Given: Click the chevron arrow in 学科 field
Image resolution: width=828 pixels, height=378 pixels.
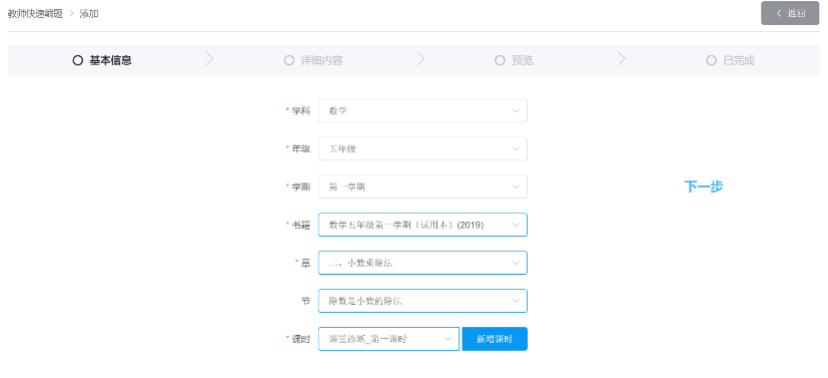Looking at the screenshot, I should pyautogui.click(x=516, y=111).
